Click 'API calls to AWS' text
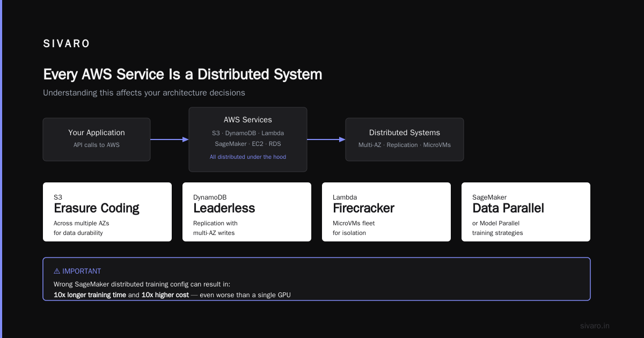 pyautogui.click(x=97, y=145)
